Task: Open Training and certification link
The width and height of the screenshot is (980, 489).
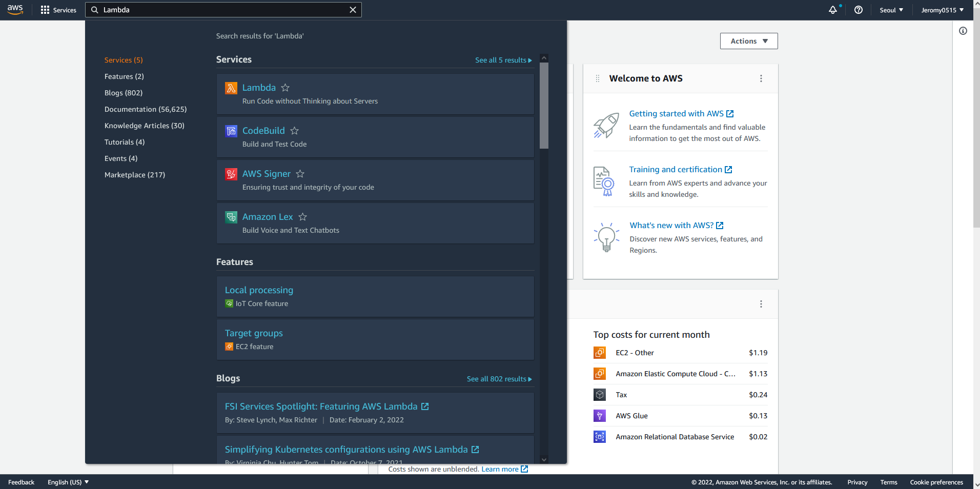Action: (681, 170)
